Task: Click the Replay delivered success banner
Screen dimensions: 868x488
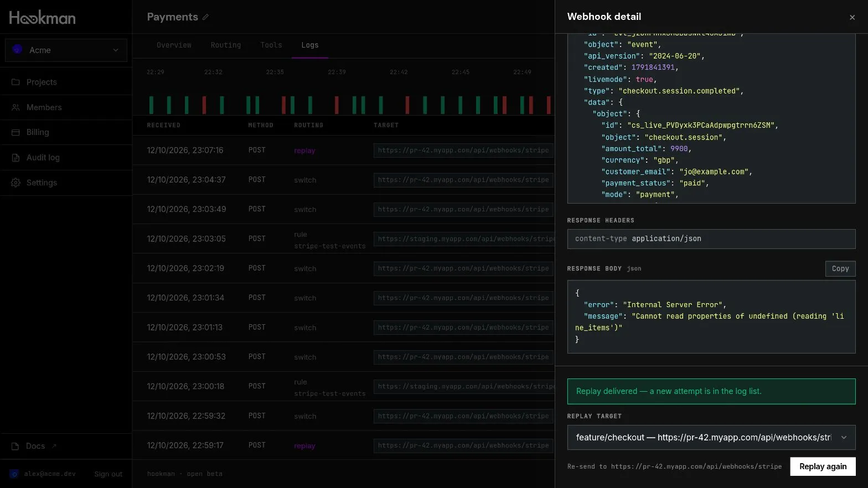Action: 711,391
